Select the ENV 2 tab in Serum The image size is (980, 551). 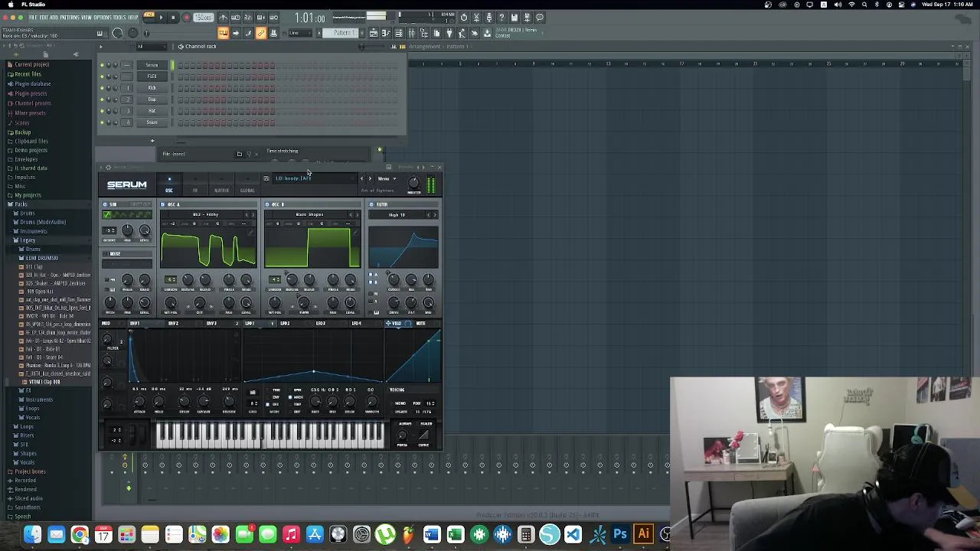point(173,324)
